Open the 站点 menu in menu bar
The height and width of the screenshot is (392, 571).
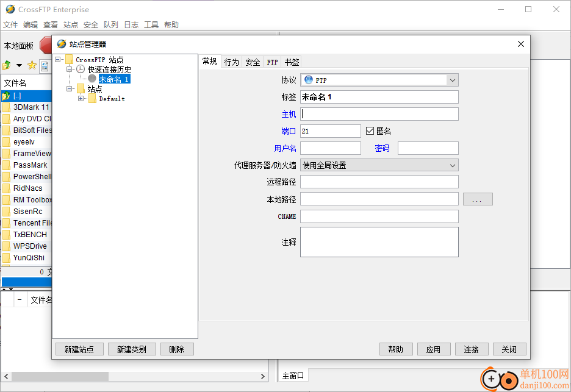(x=71, y=25)
